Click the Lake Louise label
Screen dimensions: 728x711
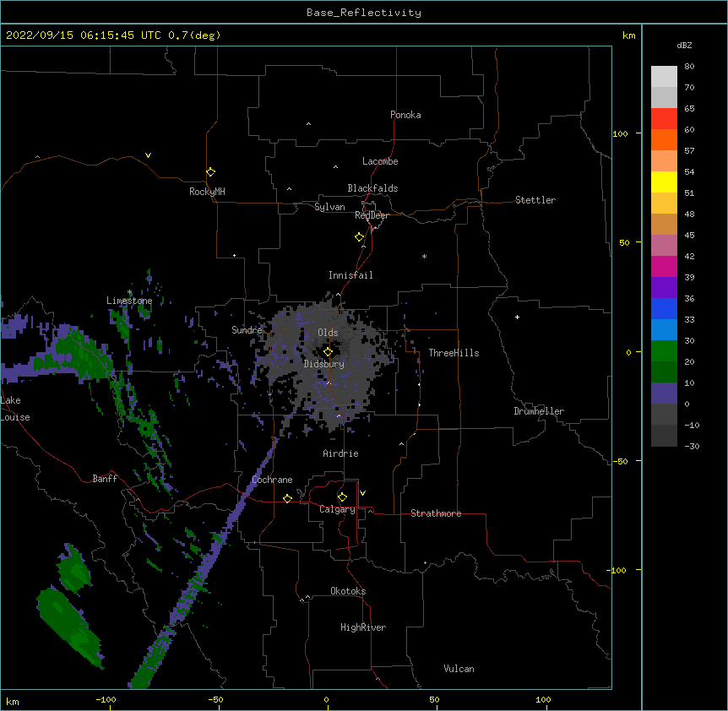[x=15, y=409]
